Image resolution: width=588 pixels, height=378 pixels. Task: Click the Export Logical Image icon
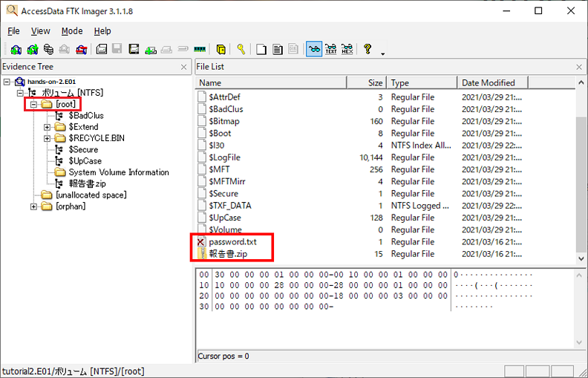(134, 50)
